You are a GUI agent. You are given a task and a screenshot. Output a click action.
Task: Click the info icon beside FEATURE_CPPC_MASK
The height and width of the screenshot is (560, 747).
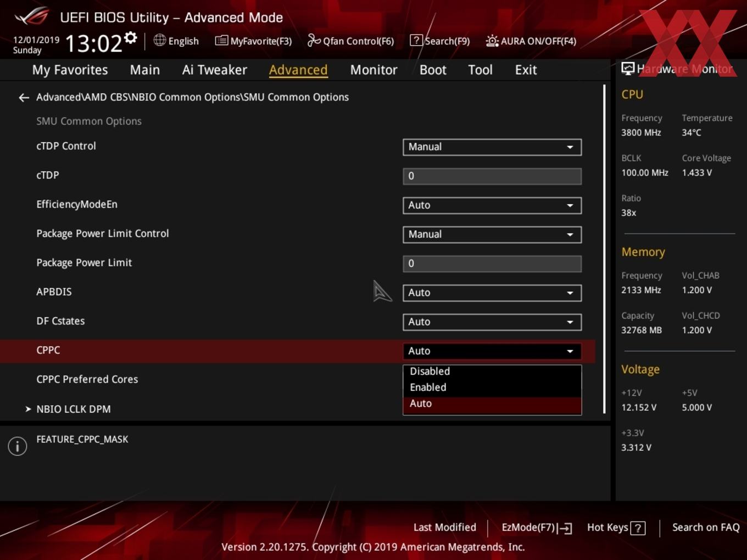point(18,446)
